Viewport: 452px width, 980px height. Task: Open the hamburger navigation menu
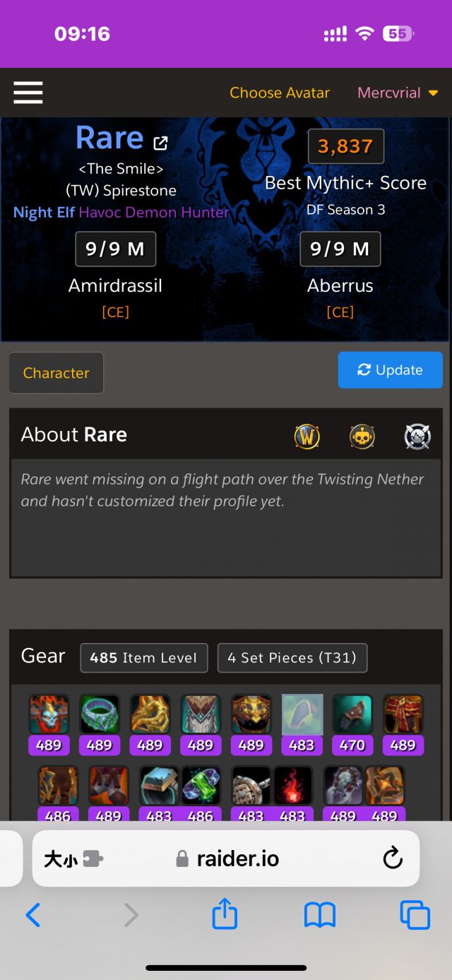pos(28,93)
